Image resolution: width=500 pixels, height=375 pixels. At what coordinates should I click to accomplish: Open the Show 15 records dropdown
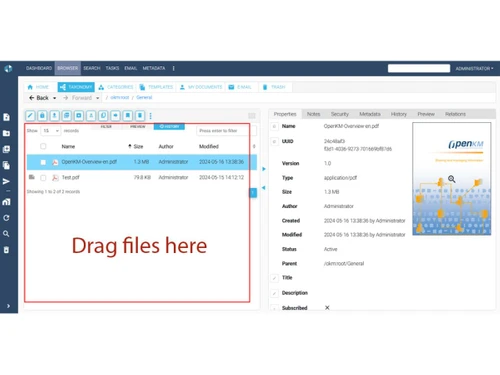tap(50, 131)
